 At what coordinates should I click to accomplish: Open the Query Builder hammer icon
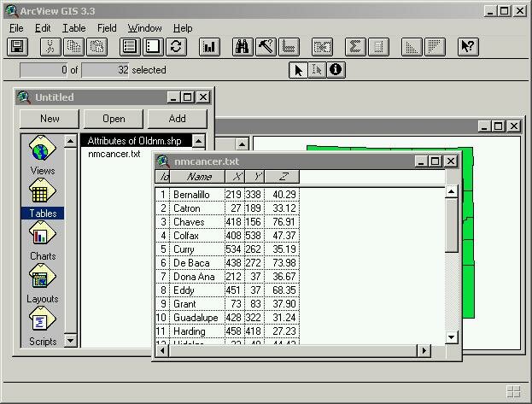click(x=266, y=46)
